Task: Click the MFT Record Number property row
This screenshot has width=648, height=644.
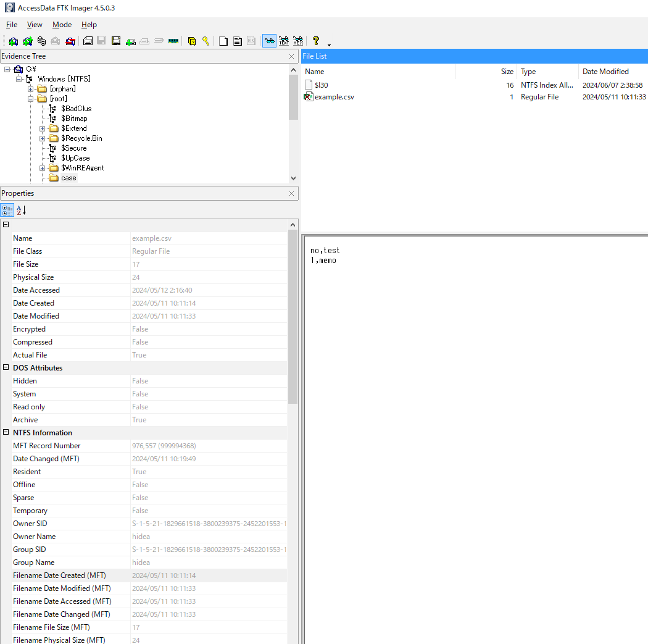Action: pyautogui.click(x=149, y=446)
